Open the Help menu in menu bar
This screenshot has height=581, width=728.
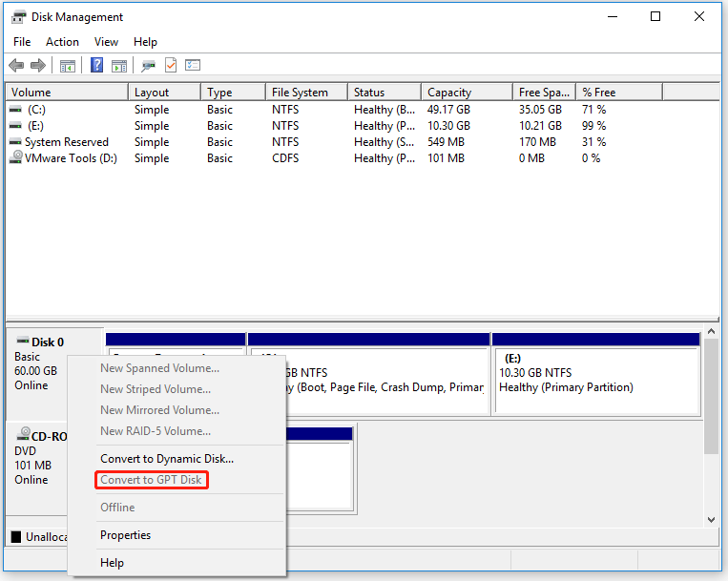click(145, 42)
